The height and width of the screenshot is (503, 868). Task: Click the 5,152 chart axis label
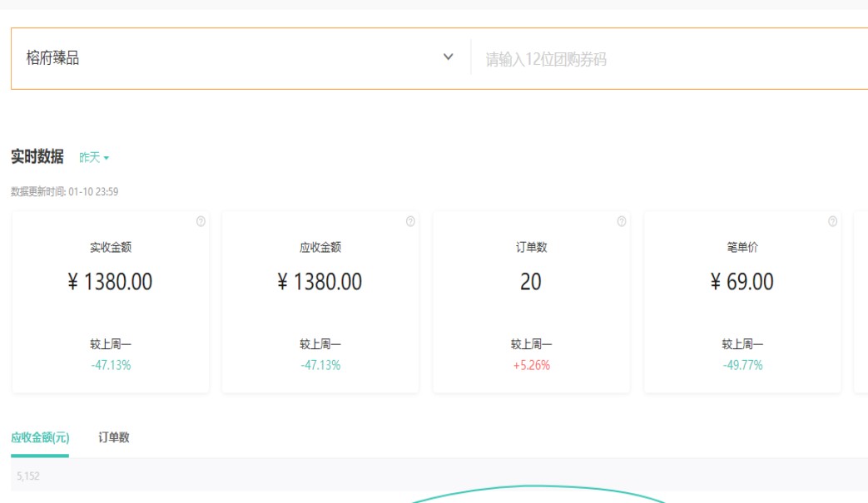point(28,476)
